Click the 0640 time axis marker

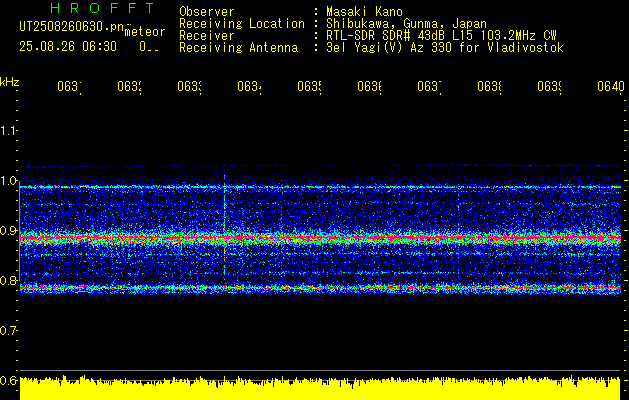(611, 86)
